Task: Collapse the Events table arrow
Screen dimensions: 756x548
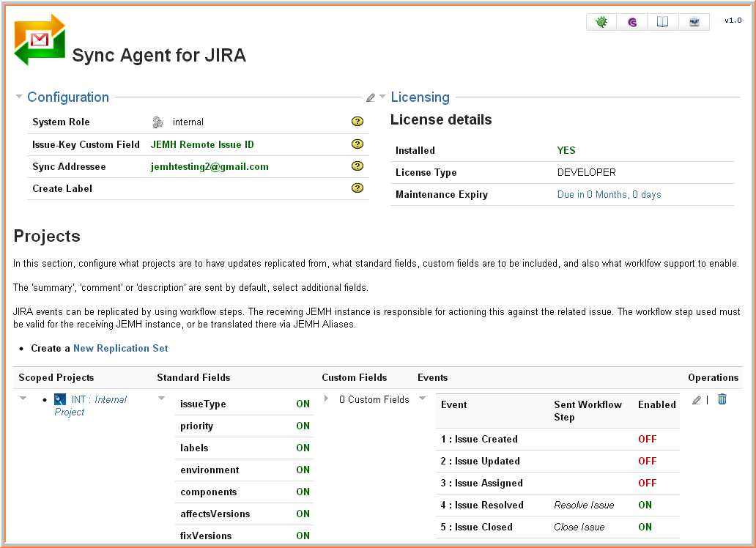Action: pos(423,399)
